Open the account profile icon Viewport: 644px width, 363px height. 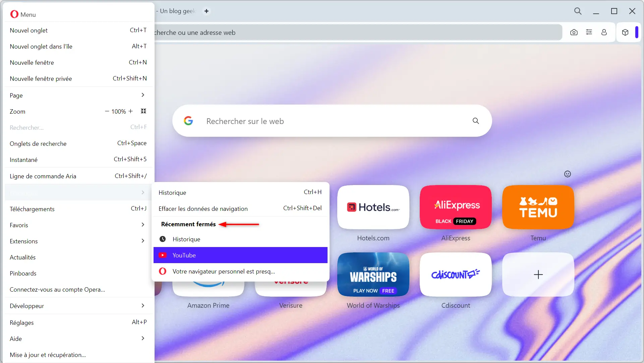604,32
